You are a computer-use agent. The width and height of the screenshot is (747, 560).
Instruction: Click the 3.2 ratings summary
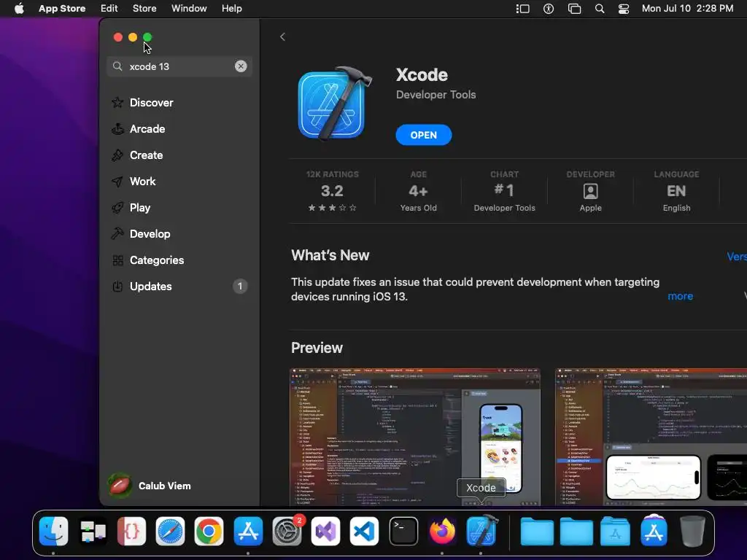[x=332, y=191]
